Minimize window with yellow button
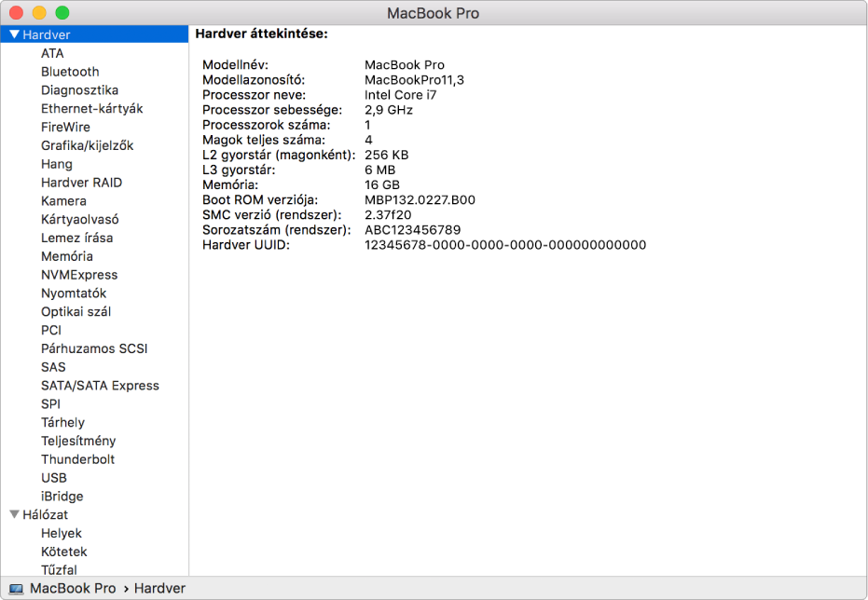868x600 pixels. 39,13
